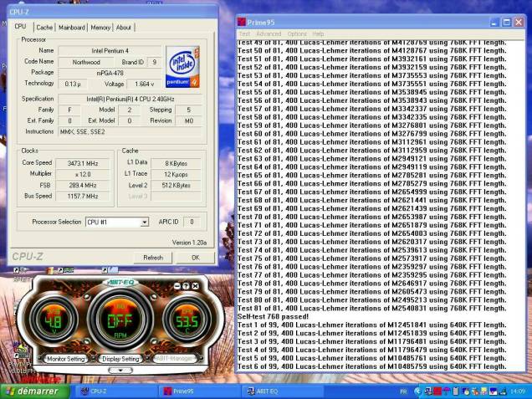This screenshot has width=532, height=399.
Task: Show hidden tray icons with round arrow
Action: [x=417, y=391]
